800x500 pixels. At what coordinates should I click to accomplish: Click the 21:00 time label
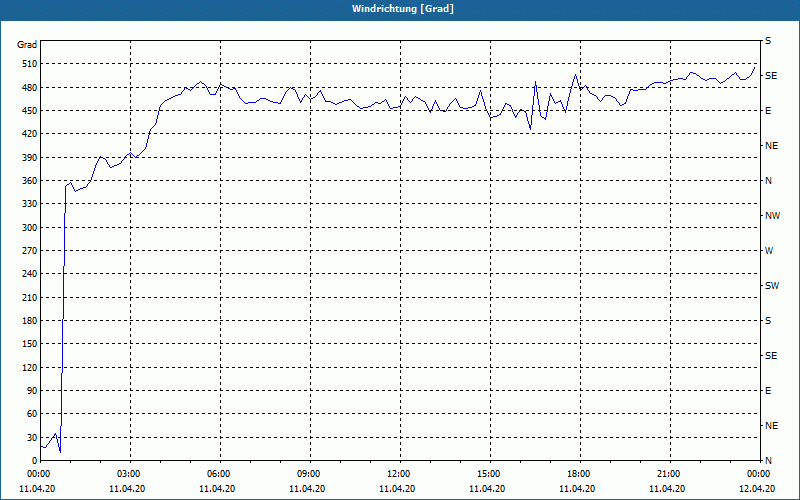coord(670,474)
